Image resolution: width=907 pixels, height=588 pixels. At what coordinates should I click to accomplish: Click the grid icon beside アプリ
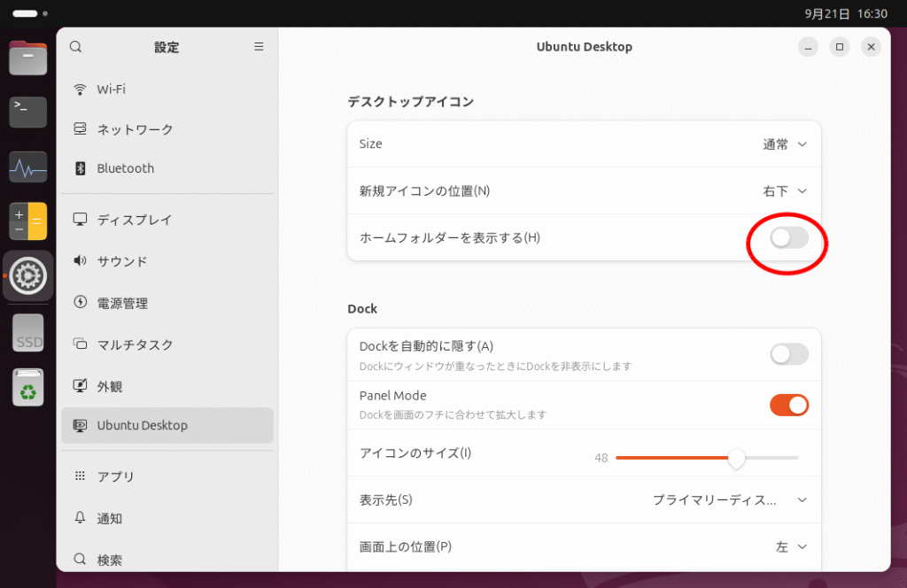click(x=80, y=476)
